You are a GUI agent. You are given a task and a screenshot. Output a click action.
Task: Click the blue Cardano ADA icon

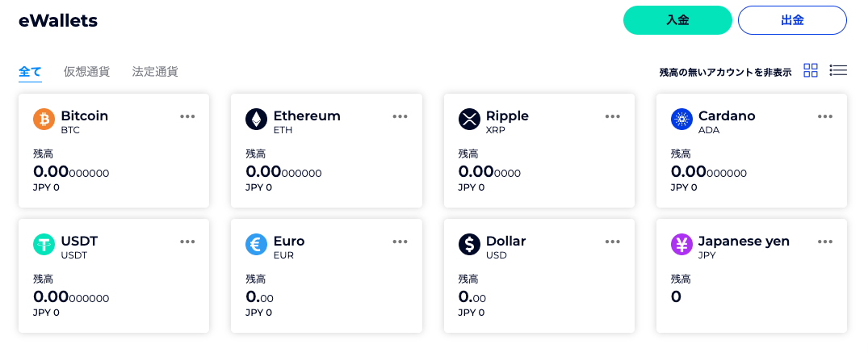click(681, 119)
